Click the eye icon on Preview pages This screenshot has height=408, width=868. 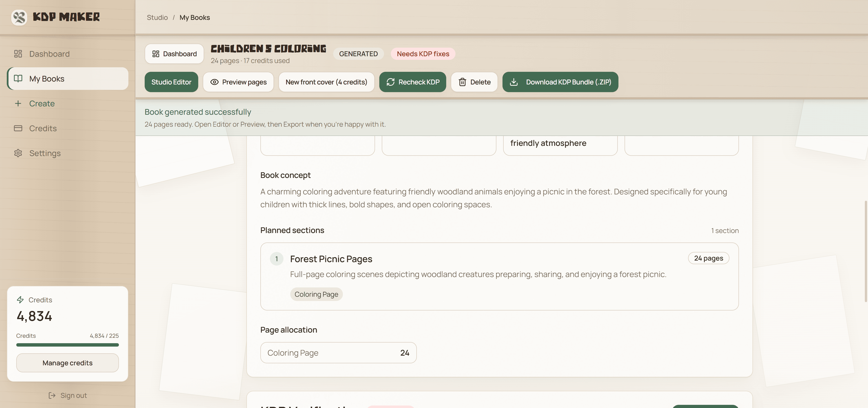pos(214,82)
